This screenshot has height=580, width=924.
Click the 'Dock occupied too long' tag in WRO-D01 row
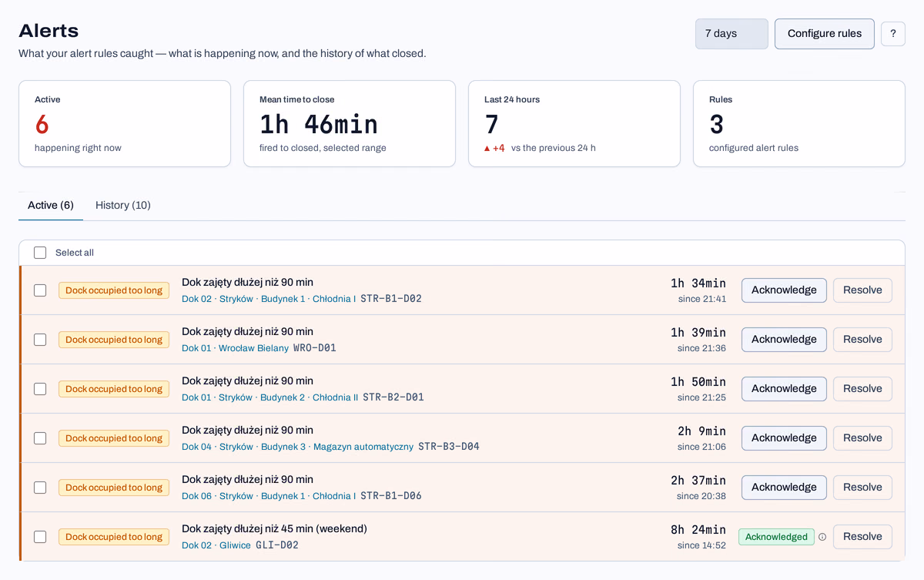click(114, 340)
